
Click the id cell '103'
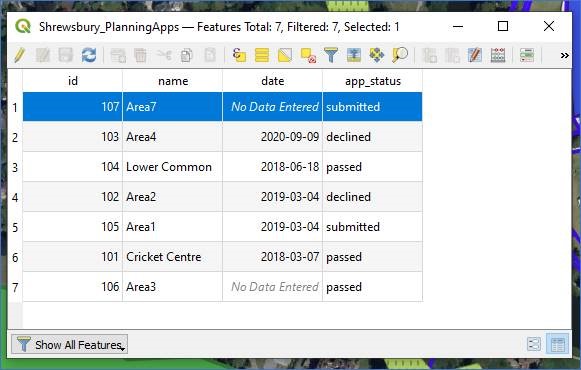click(73, 137)
